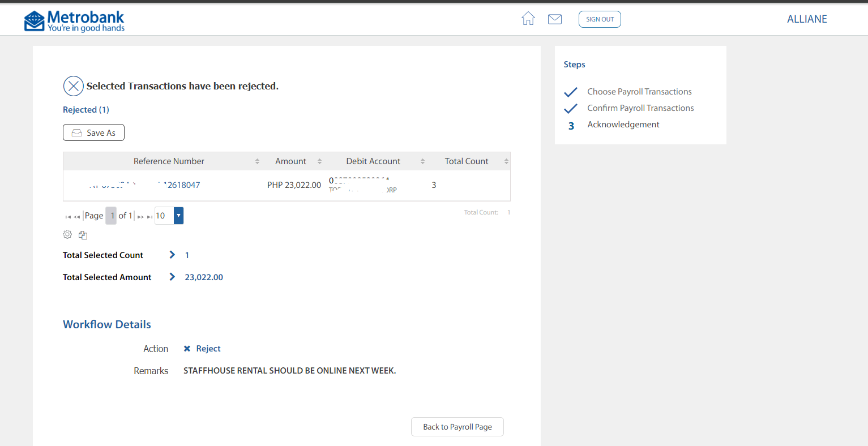Go to the next page arrow
868x446 pixels.
pos(140,217)
